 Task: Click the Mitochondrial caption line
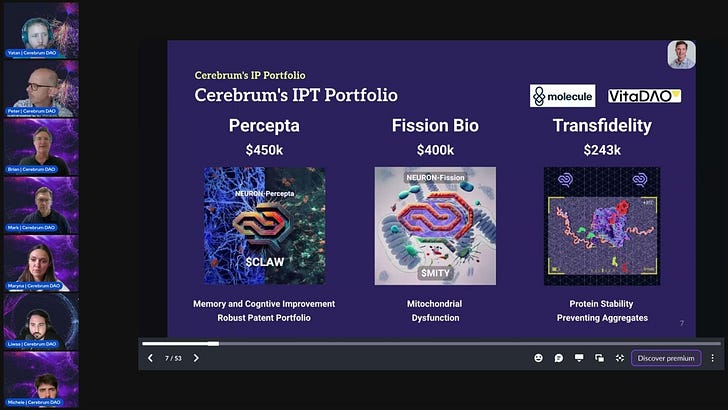pos(435,304)
